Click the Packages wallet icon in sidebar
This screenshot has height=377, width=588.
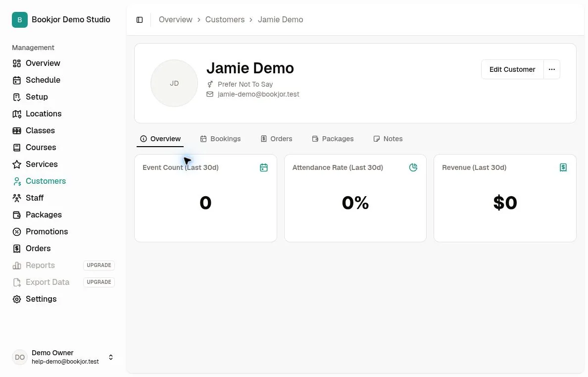coord(16,215)
